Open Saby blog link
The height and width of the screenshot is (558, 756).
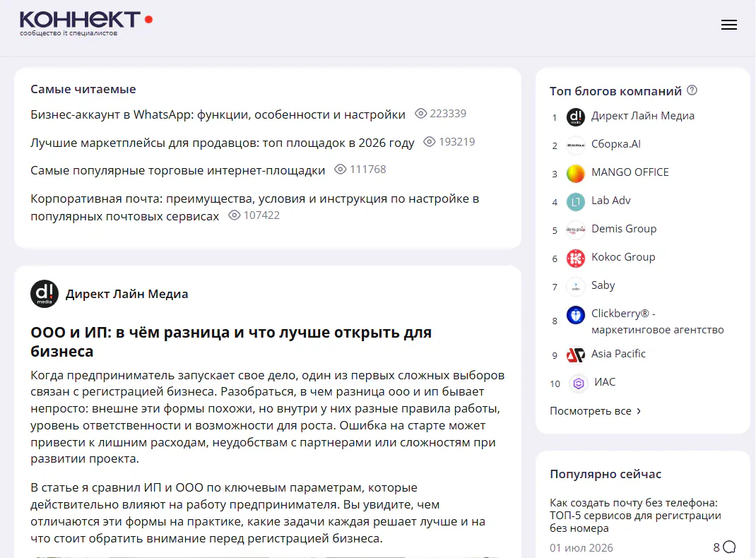603,285
